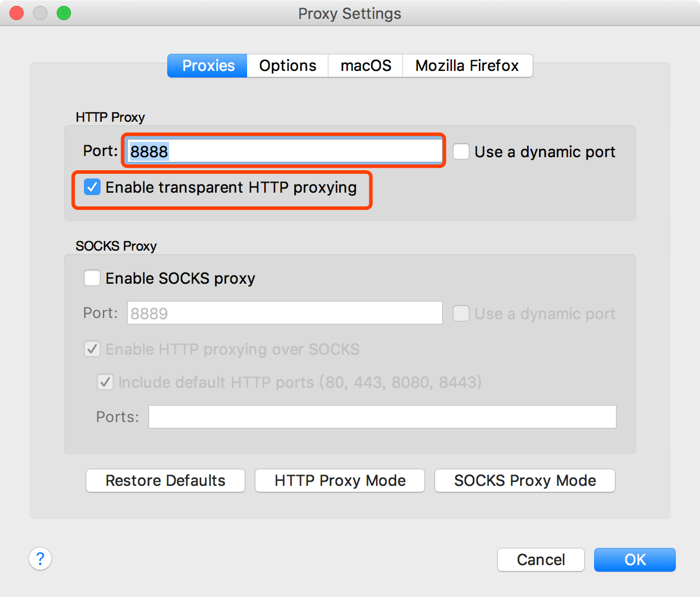
Task: Toggle Include default HTTP ports checkbox
Action: tap(105, 382)
